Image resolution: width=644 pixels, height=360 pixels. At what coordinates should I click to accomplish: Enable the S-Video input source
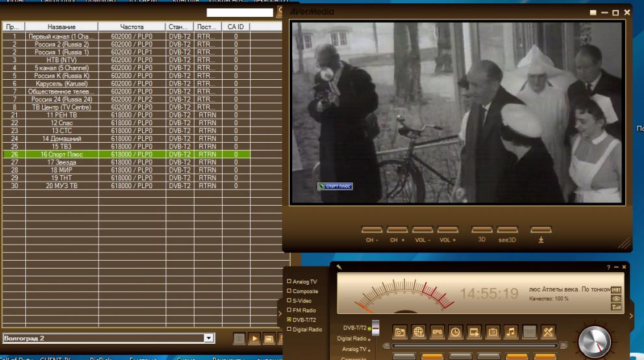[x=290, y=301]
